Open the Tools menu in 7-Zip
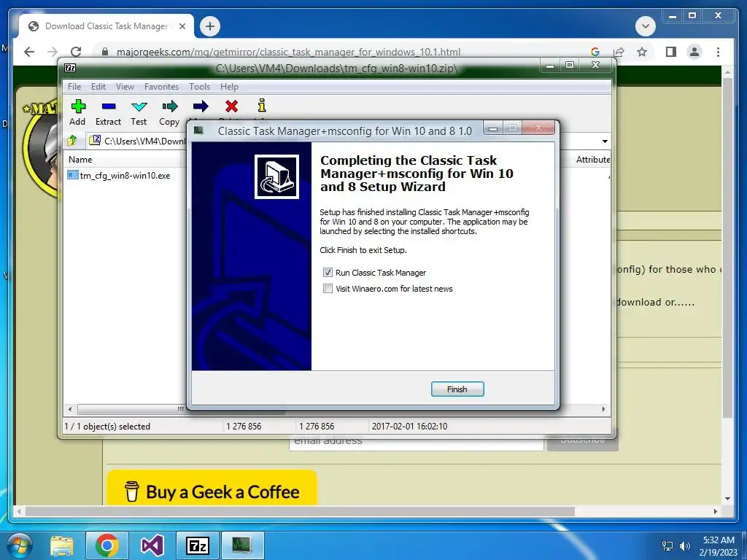Viewport: 747px width, 560px height. click(x=199, y=87)
